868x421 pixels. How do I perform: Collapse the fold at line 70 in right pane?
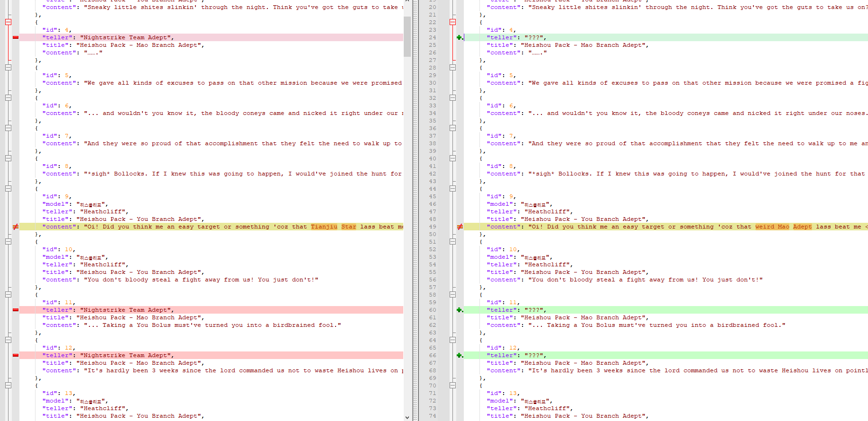click(x=452, y=386)
